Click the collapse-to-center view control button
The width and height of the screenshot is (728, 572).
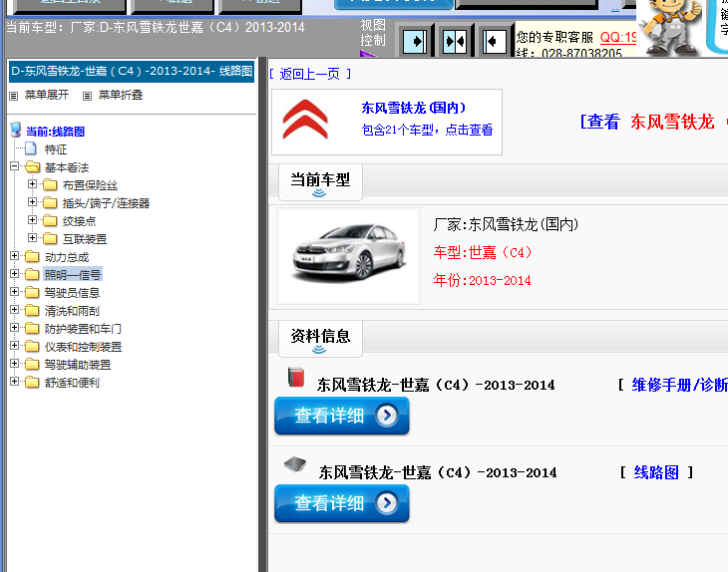pos(455,42)
